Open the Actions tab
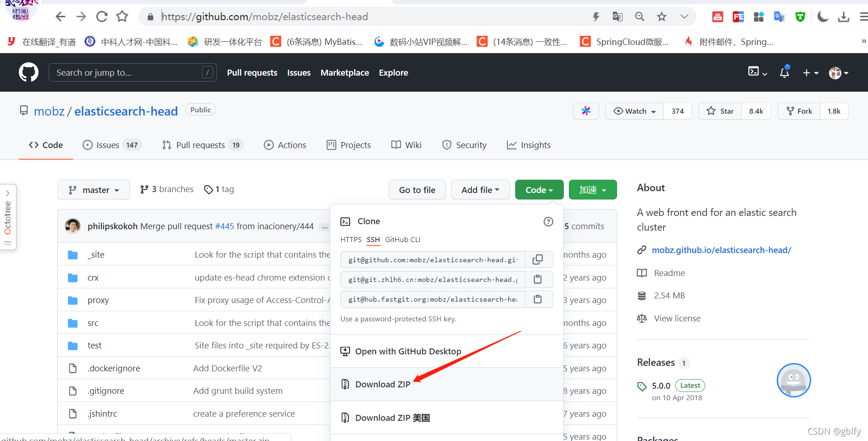Screen dimensions: 868x441 [285, 145]
